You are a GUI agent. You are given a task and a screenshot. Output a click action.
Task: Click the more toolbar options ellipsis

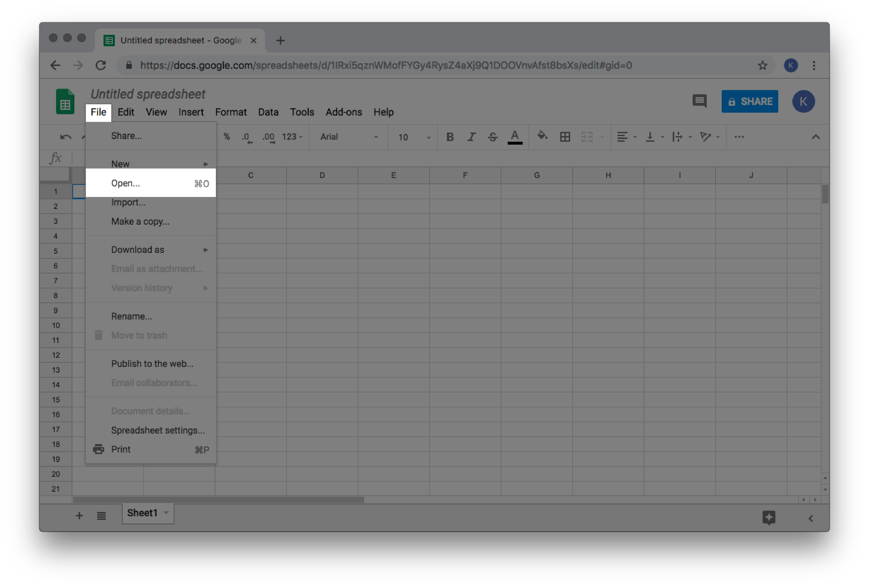click(x=739, y=137)
